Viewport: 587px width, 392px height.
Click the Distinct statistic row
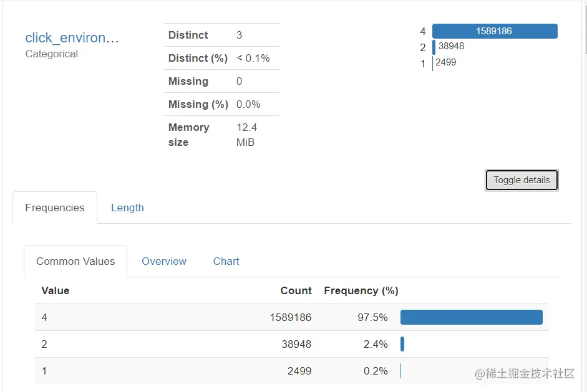pyautogui.click(x=221, y=35)
